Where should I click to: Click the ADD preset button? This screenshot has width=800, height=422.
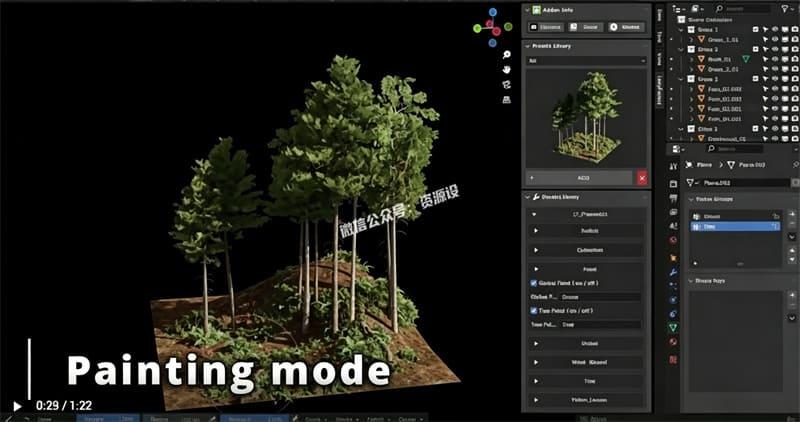tap(583, 177)
